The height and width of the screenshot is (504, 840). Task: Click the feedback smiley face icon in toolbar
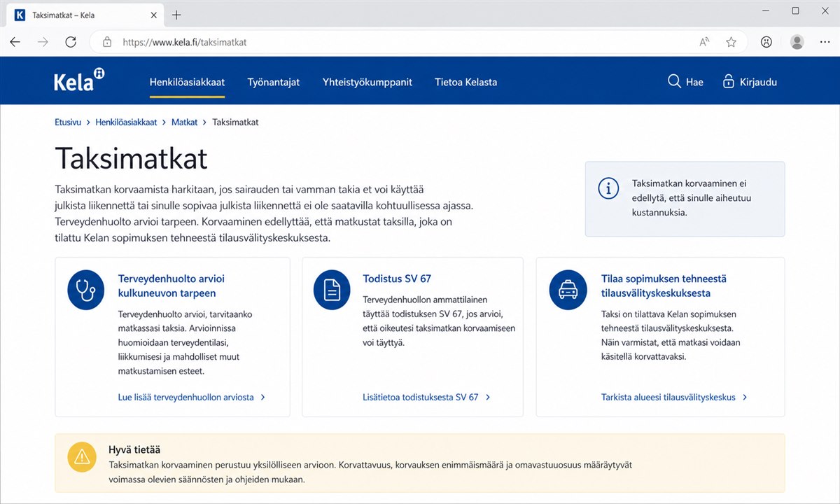point(766,42)
